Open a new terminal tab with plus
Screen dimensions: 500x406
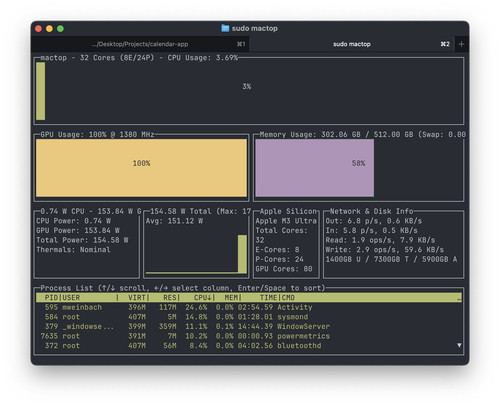click(x=461, y=44)
